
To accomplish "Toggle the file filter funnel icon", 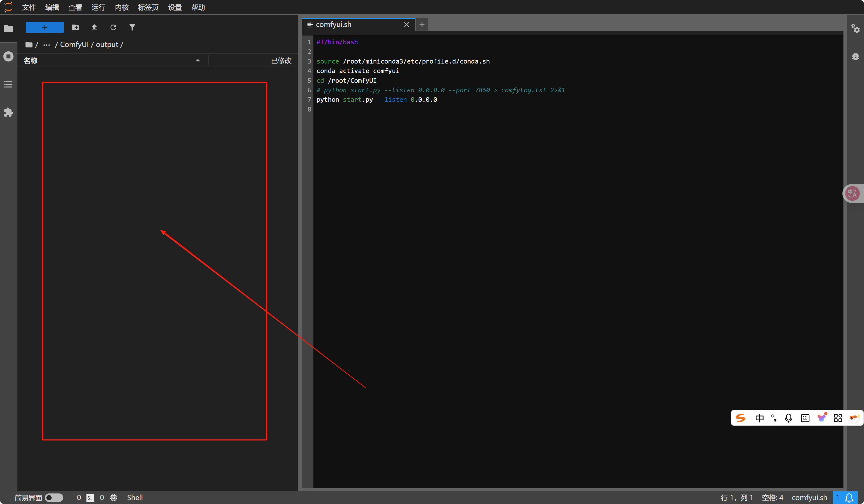I will [x=132, y=27].
